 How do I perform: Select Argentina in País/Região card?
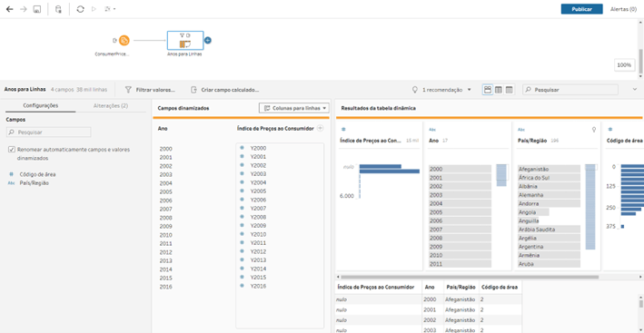click(550, 247)
